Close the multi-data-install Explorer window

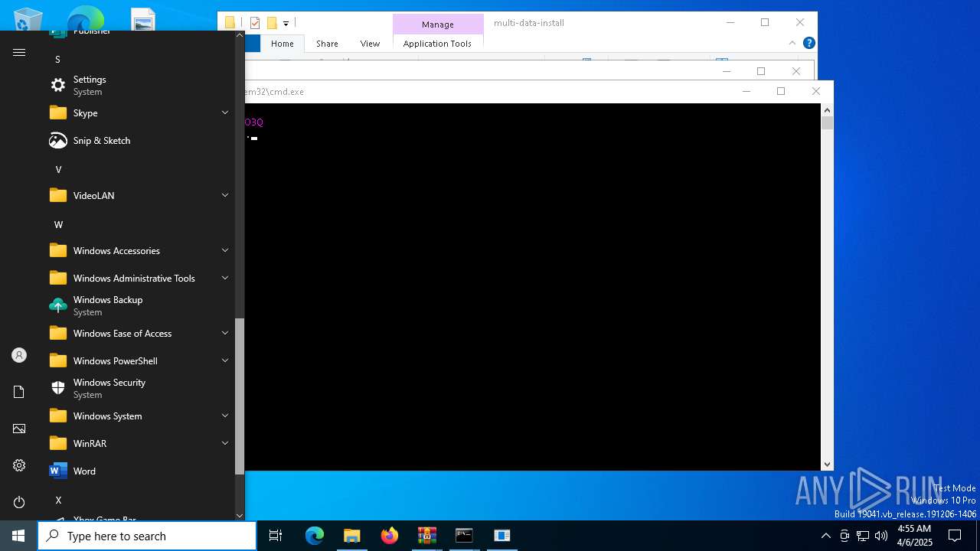[800, 23]
